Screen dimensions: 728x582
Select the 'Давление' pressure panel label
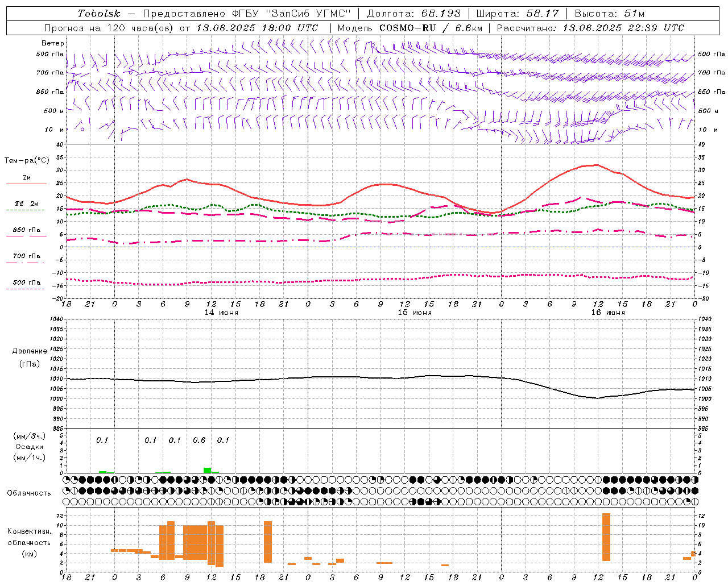[x=30, y=351]
